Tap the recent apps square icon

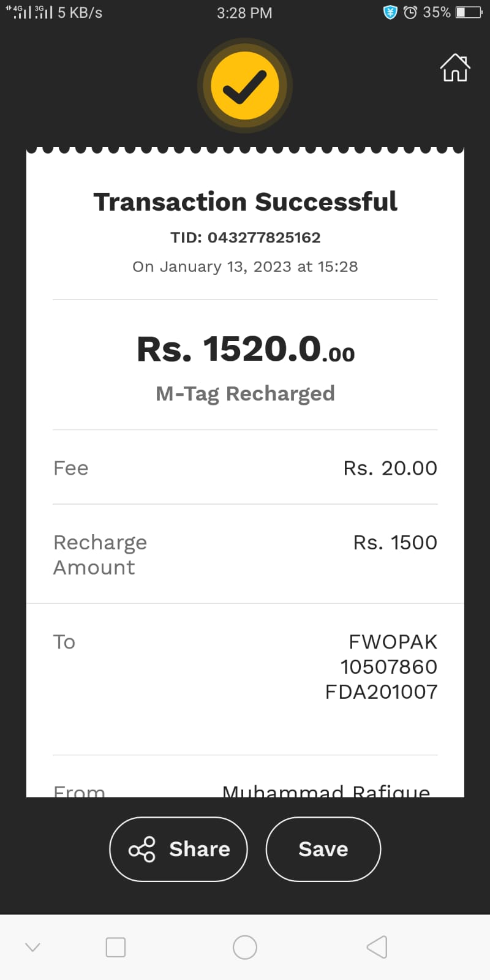(116, 947)
